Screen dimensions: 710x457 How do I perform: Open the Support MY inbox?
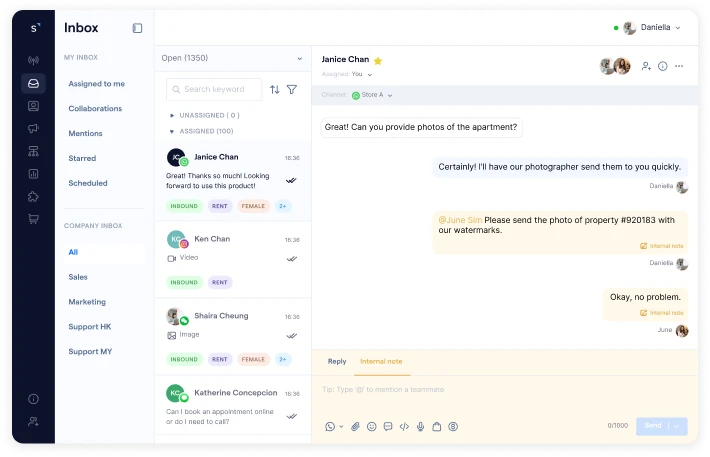(x=90, y=352)
